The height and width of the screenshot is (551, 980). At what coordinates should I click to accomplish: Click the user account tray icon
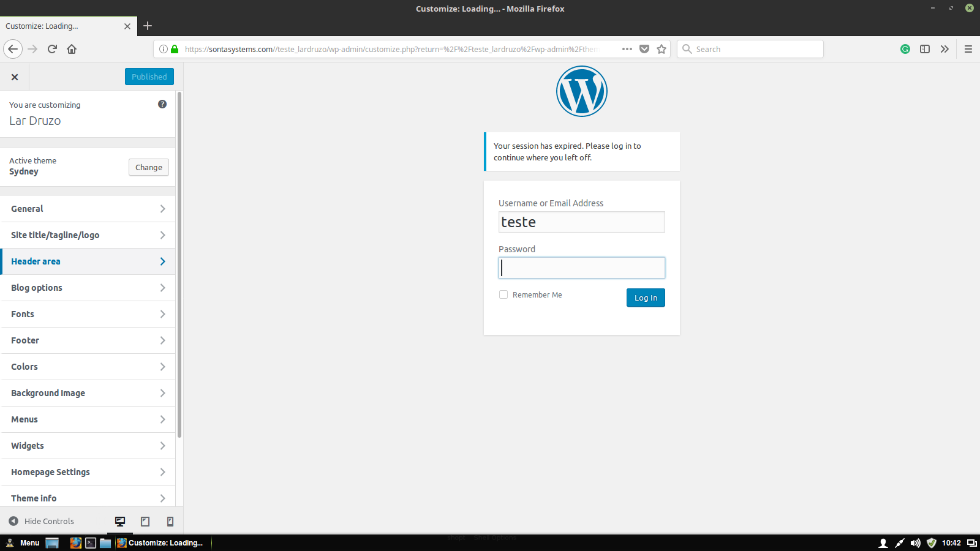tap(883, 543)
